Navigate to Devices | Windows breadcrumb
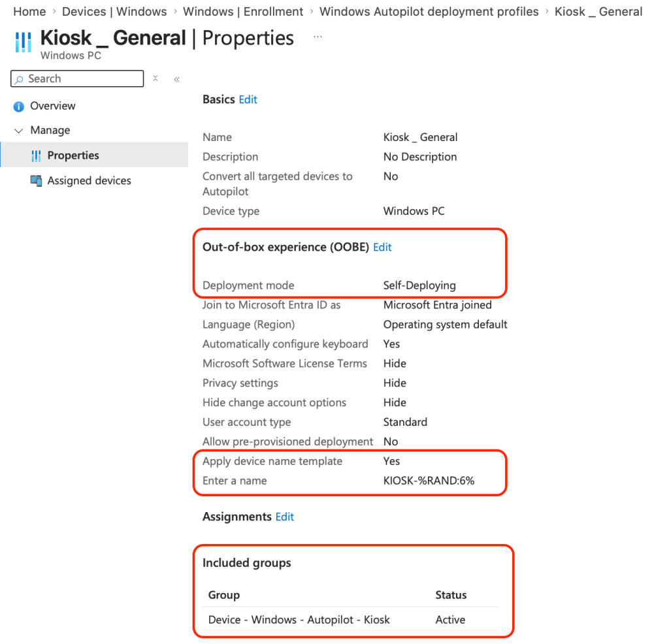669x644 pixels. pyautogui.click(x=114, y=12)
